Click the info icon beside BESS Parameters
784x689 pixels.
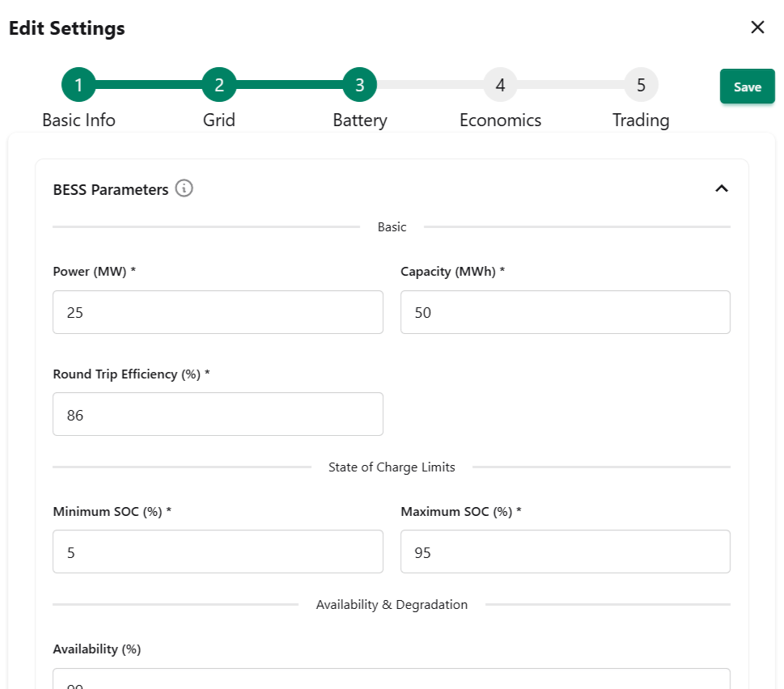click(x=184, y=189)
